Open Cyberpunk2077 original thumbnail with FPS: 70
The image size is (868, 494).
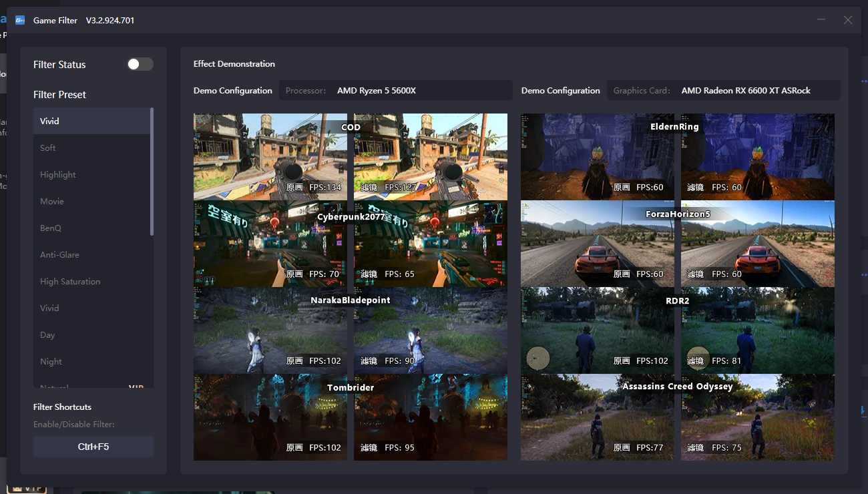tap(270, 244)
